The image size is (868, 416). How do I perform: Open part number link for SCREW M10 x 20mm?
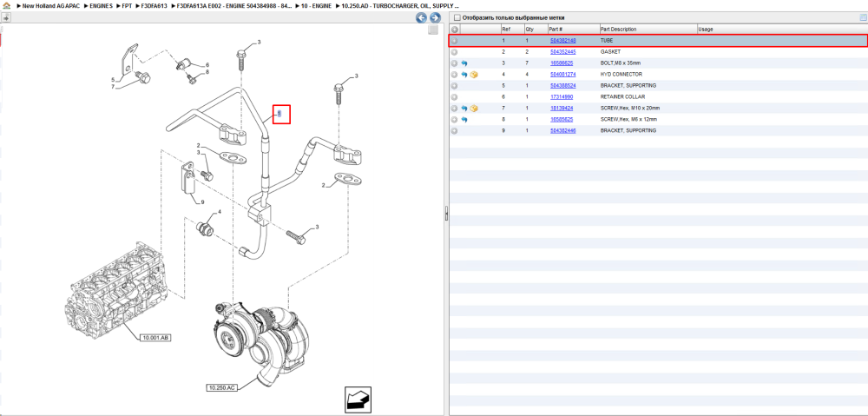[x=562, y=108]
